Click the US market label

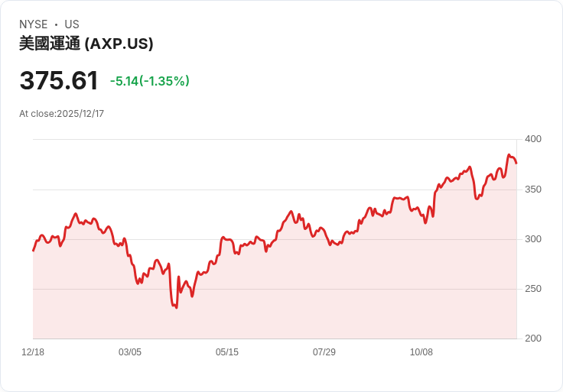(72, 24)
